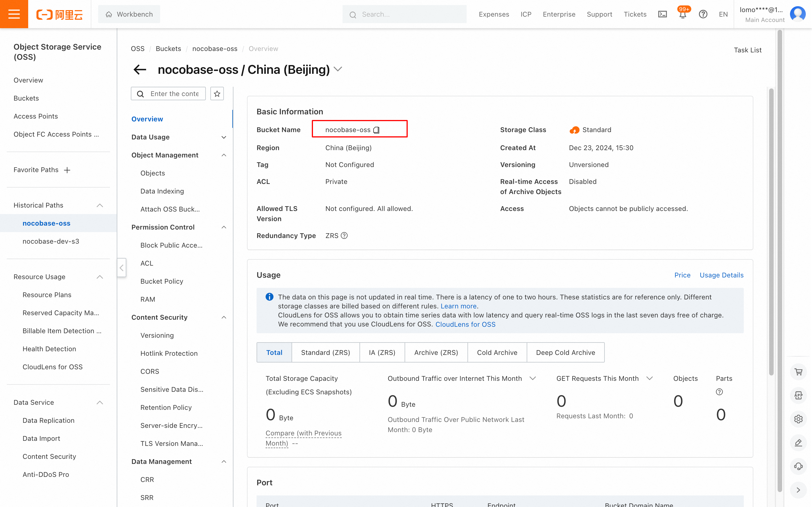812x507 pixels.
Task: Collapse the Historical Paths group
Action: pos(100,205)
